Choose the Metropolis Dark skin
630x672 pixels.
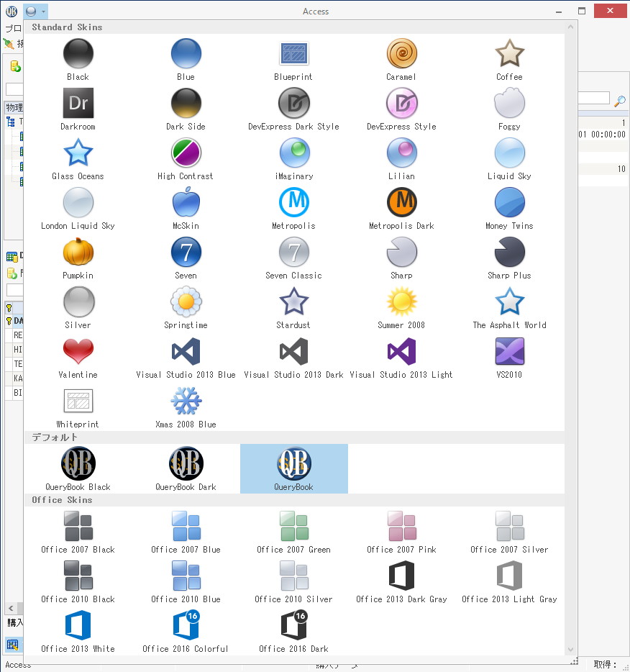tap(402, 209)
